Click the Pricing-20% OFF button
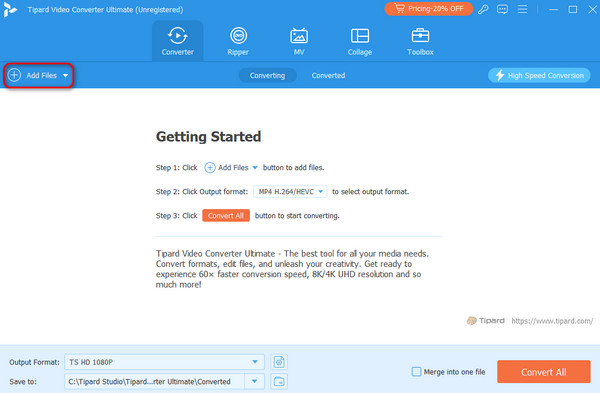Screen dimensions: 600x393 (429, 9)
